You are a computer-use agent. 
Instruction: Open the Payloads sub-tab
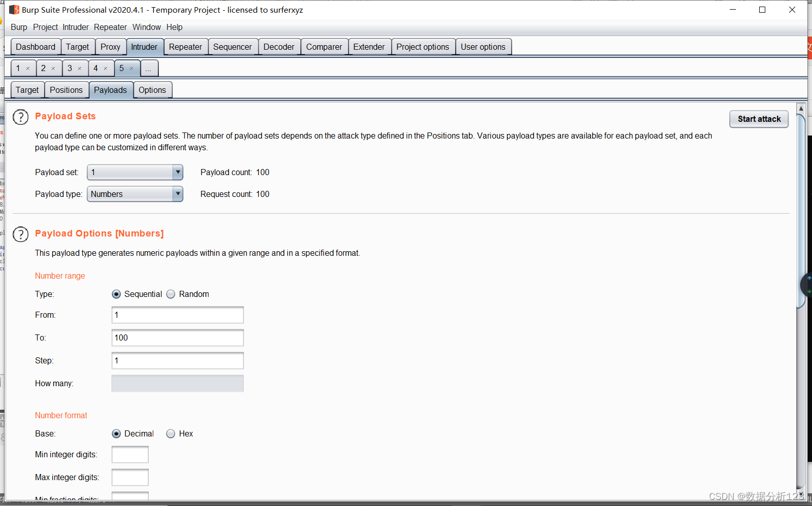point(110,90)
